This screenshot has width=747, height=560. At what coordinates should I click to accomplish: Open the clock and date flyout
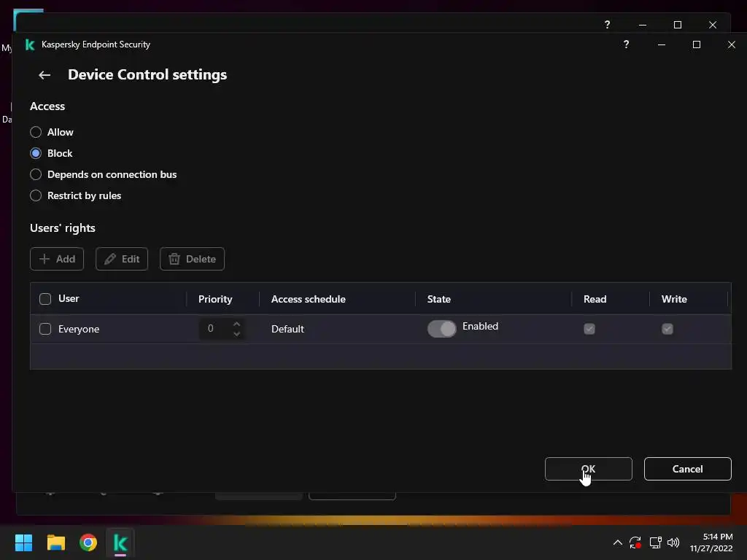711,542
